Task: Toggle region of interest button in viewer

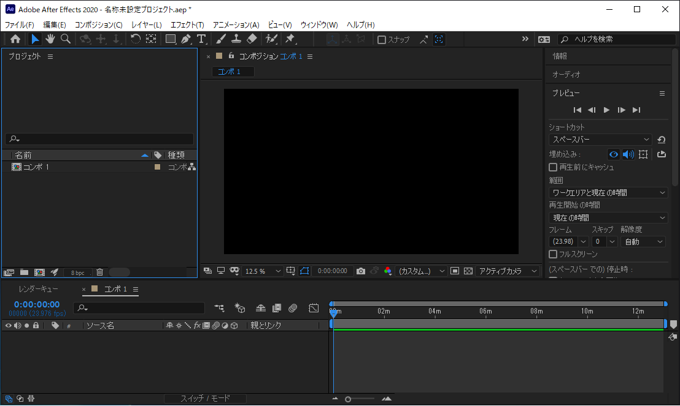Action: [454, 271]
